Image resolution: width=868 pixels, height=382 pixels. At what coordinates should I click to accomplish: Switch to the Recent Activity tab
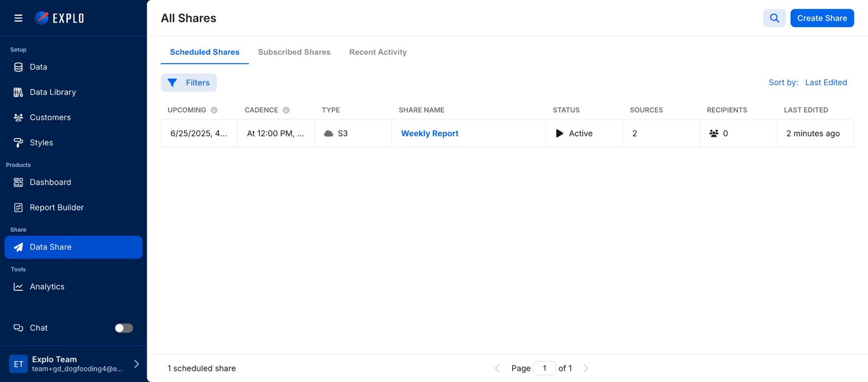click(x=378, y=52)
